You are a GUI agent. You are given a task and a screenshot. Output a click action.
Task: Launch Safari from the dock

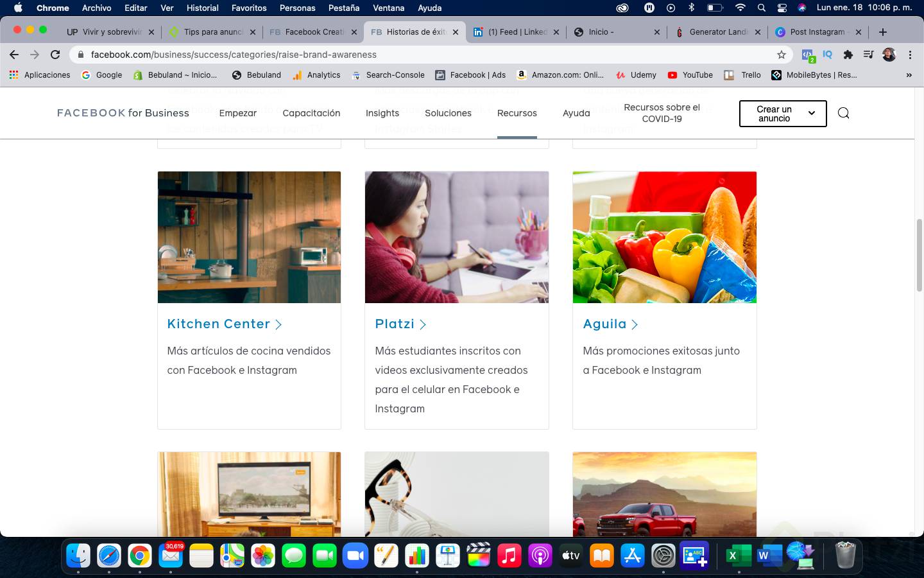[x=109, y=556]
